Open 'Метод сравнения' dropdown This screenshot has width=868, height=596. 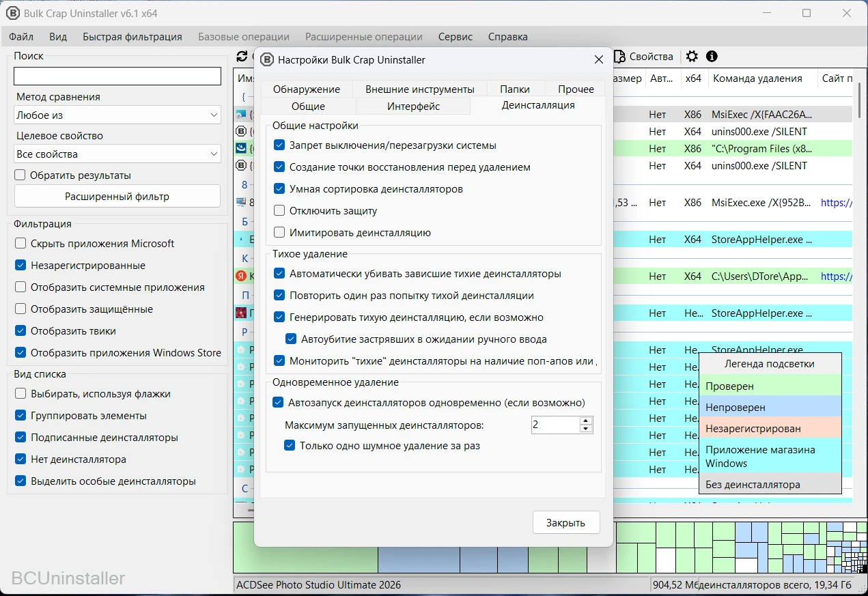(117, 115)
